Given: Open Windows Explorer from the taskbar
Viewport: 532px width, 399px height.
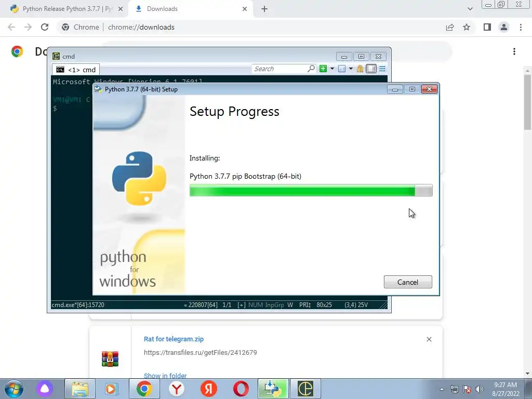Looking at the screenshot, I should pyautogui.click(x=79, y=389).
